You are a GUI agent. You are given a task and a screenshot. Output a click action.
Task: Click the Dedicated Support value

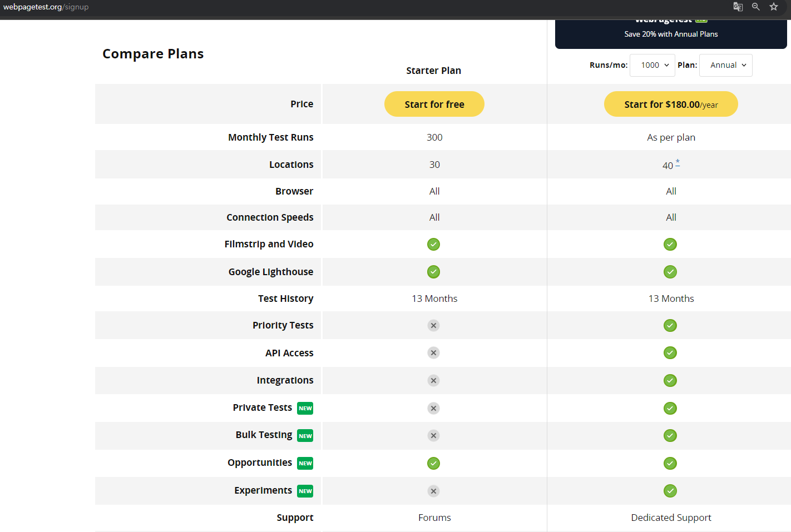(x=671, y=518)
